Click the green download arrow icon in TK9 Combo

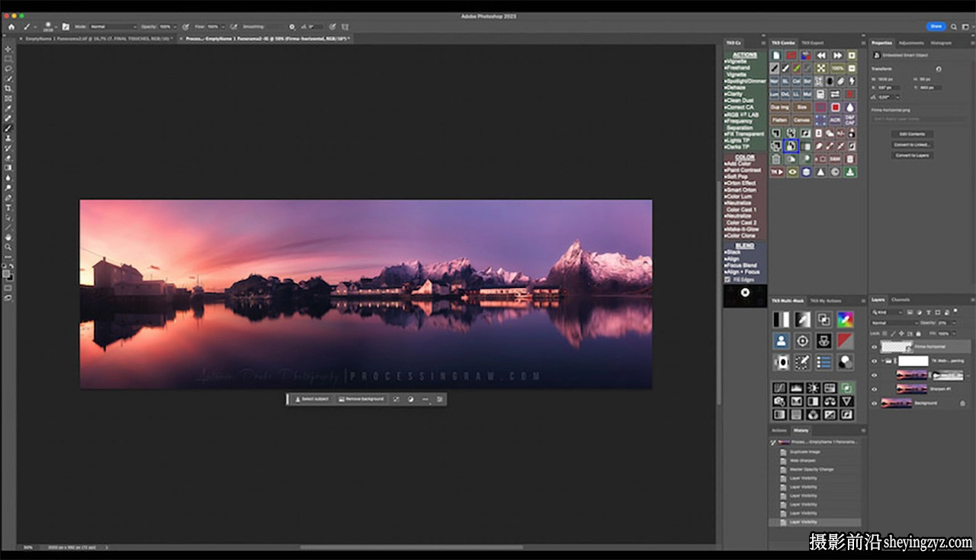pos(851,172)
